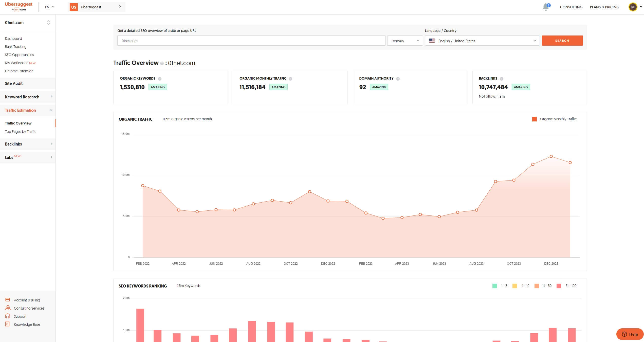Click the Support headset icon

pyautogui.click(x=8, y=316)
